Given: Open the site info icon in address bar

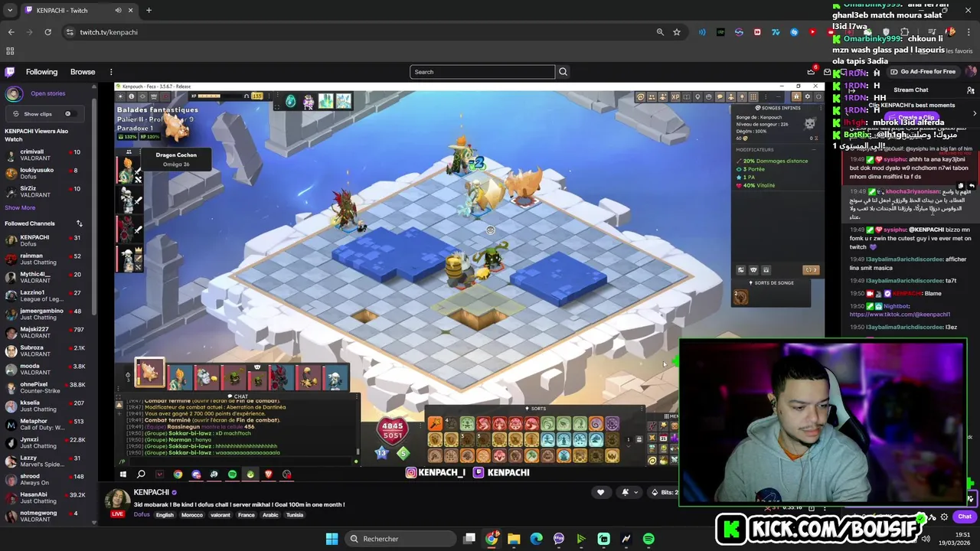Looking at the screenshot, I should (x=70, y=32).
